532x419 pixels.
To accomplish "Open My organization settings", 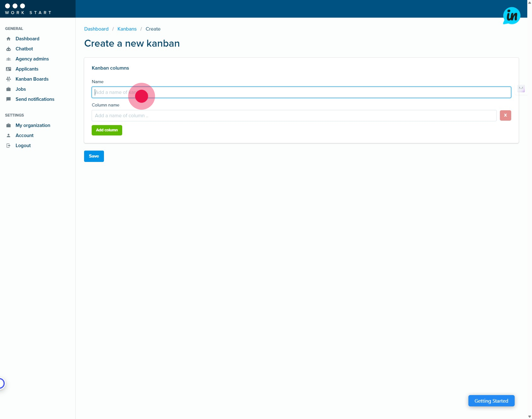I will click(x=33, y=125).
